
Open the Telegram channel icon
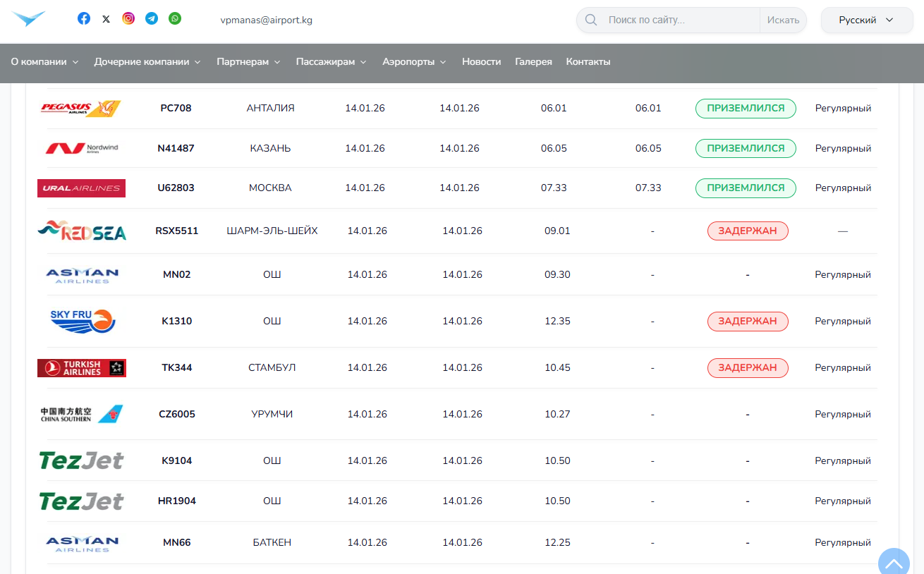click(x=152, y=19)
